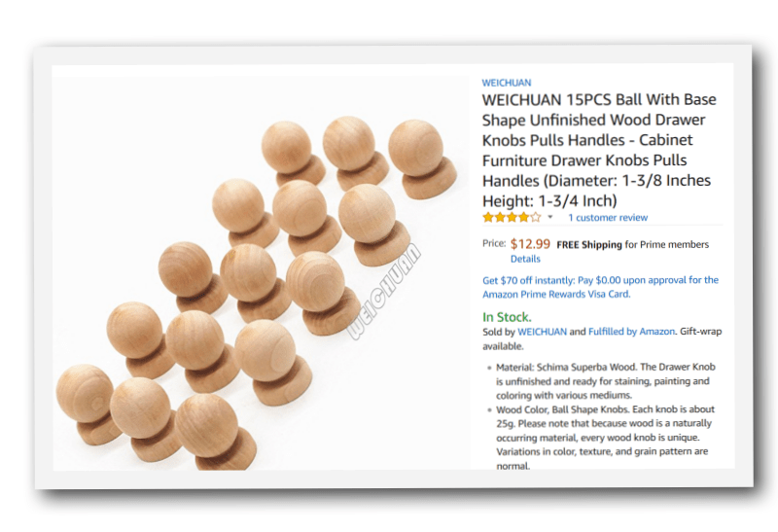Click the Material bullet point text
Image resolution: width=778 pixels, height=532 pixels.
coord(605,380)
